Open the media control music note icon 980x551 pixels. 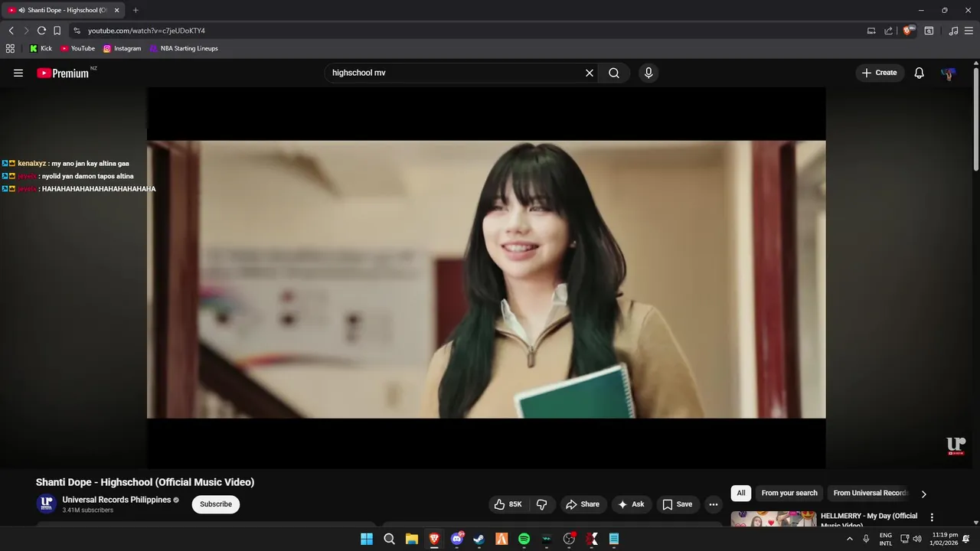click(953, 31)
